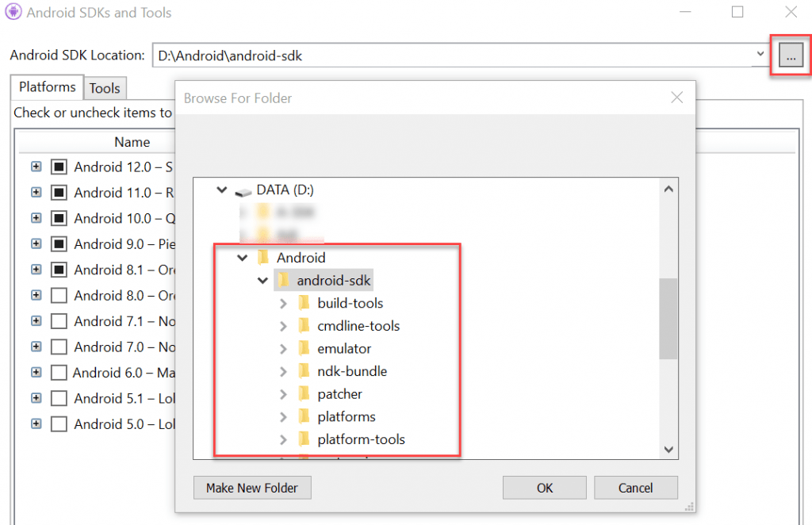
Task: Maximize the Android SDKs and Tools window
Action: pyautogui.click(x=737, y=11)
